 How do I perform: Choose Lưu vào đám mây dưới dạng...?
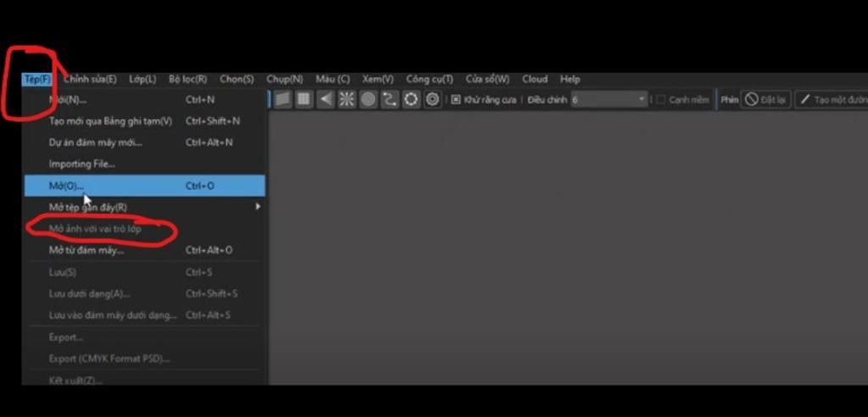coord(144,315)
